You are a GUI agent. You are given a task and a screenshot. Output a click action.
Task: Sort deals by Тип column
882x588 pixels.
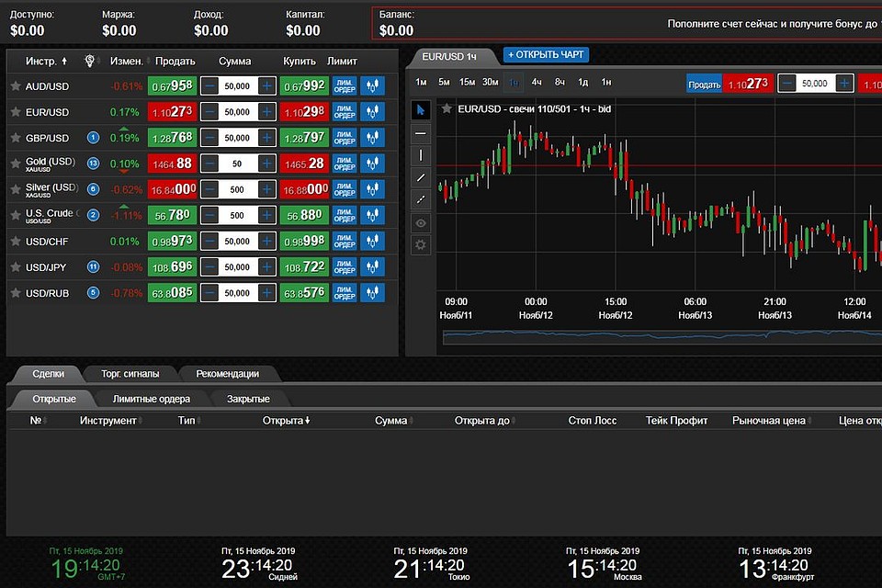point(189,420)
